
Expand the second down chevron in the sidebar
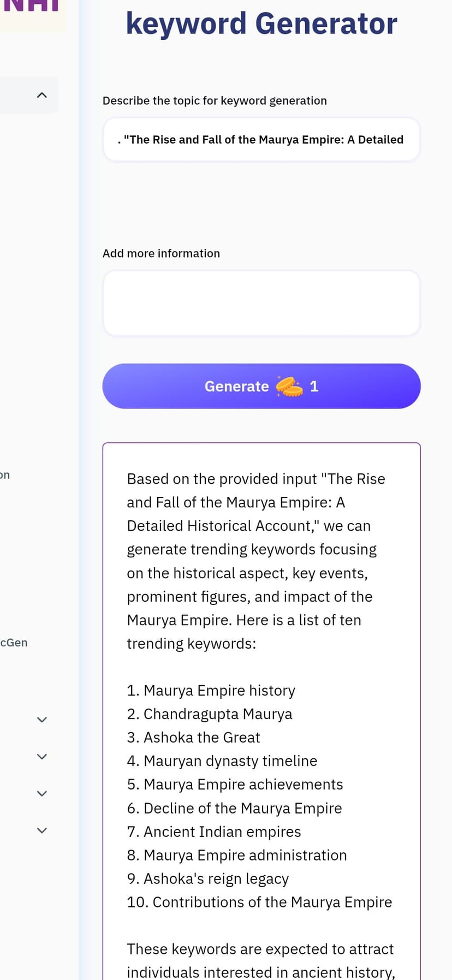[41, 757]
